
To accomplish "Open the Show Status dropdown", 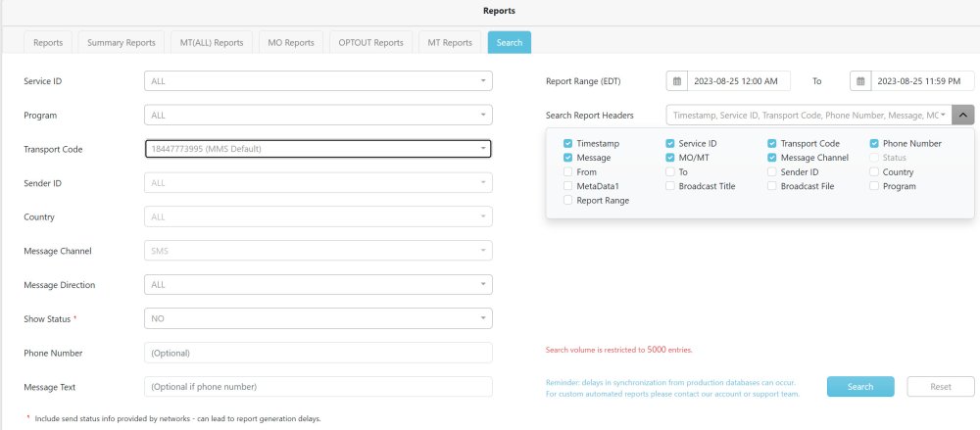I will point(318,318).
